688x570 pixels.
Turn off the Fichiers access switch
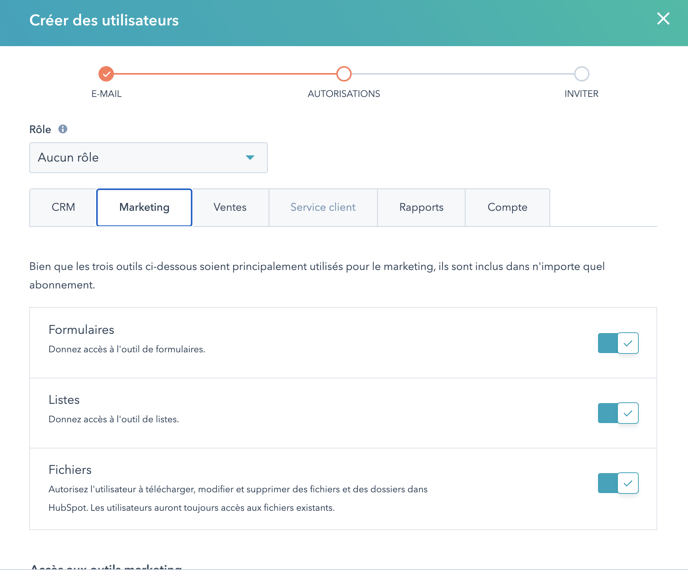coord(618,483)
